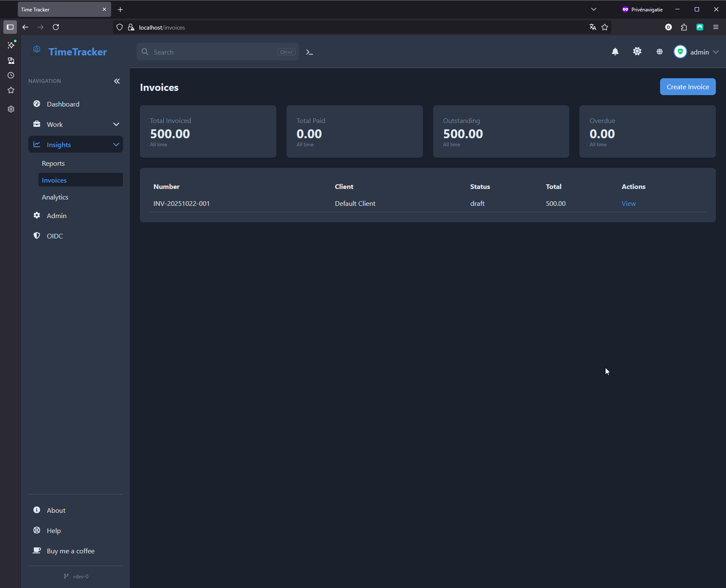Open the language globe icon

coord(659,52)
